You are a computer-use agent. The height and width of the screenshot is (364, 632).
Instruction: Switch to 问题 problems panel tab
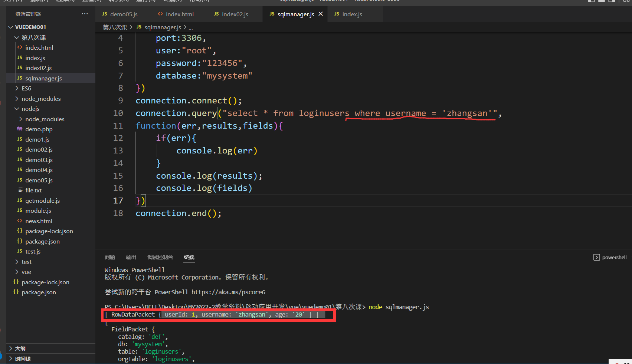[x=110, y=257]
